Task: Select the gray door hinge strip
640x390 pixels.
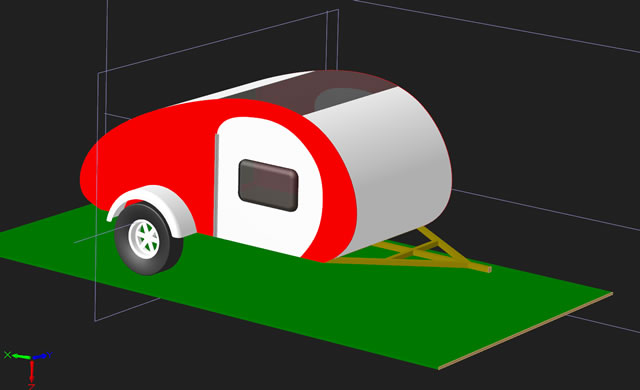Action: [x=216, y=185]
